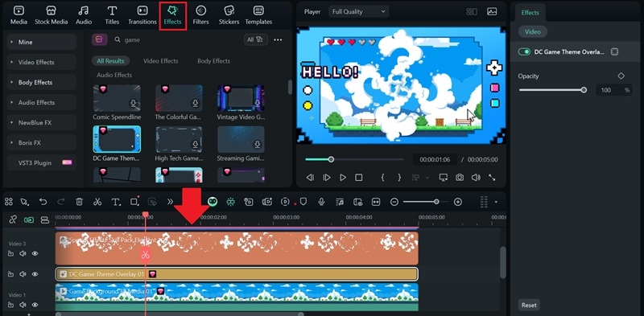Hide the Video 3 track with eye icon
This screenshot has width=644, height=316.
35,253
